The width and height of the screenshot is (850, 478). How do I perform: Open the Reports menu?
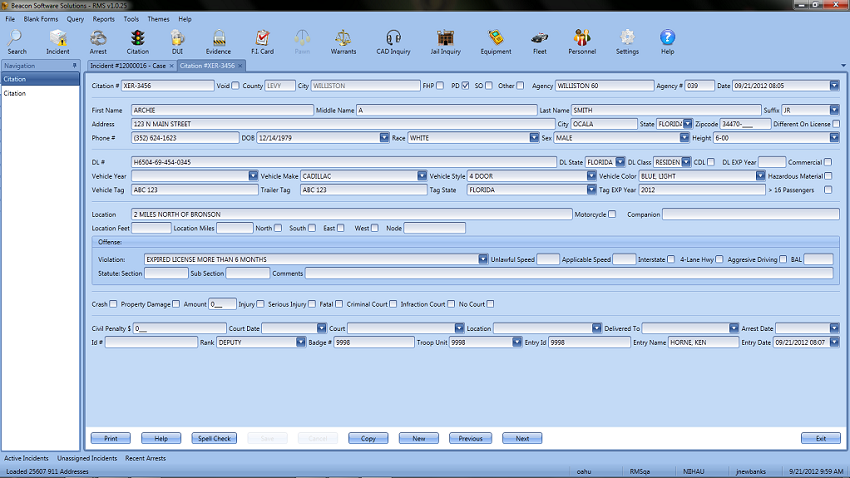click(x=103, y=19)
